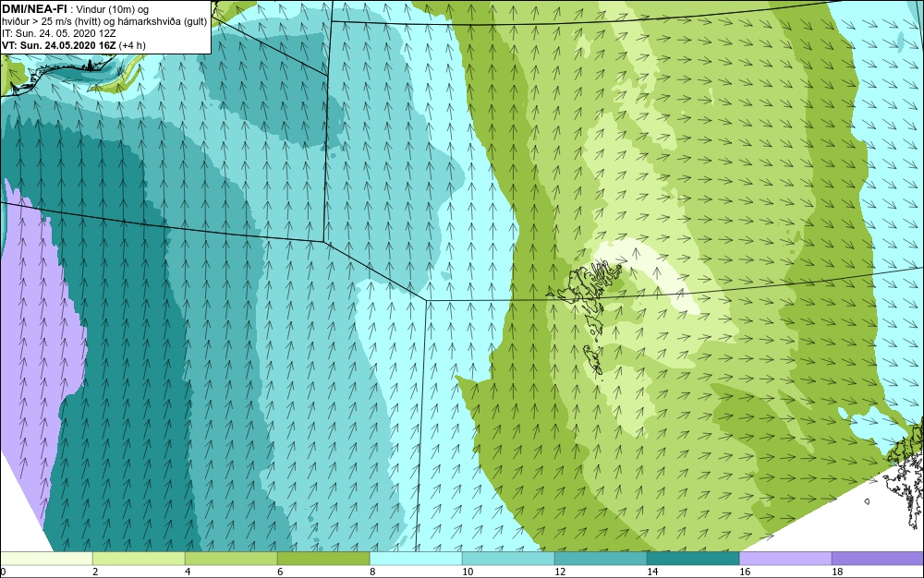924x578 pixels.
Task: Click the 8-10 m/s pale cyan swatch
Action: (x=416, y=558)
